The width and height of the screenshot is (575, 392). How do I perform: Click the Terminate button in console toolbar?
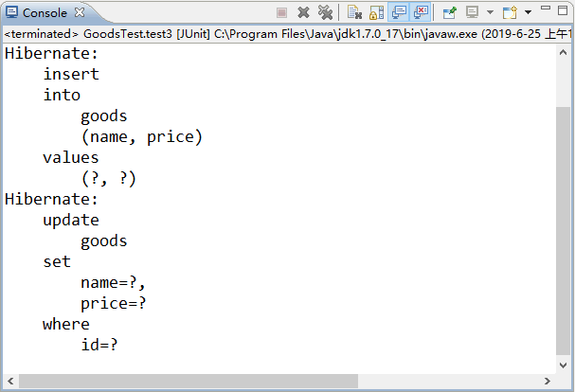coord(281,12)
